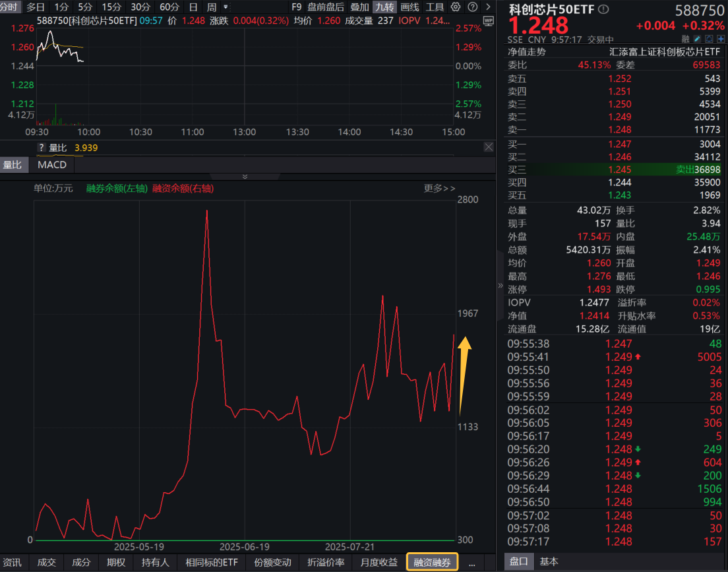Click the info icon beside 科创芯片50ETF title
The image size is (728, 572).
click(603, 9)
